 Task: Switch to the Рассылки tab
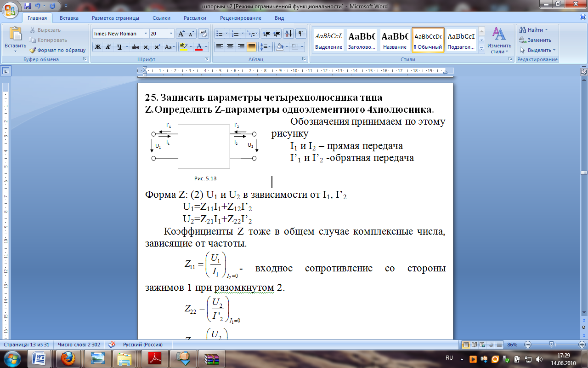point(195,18)
